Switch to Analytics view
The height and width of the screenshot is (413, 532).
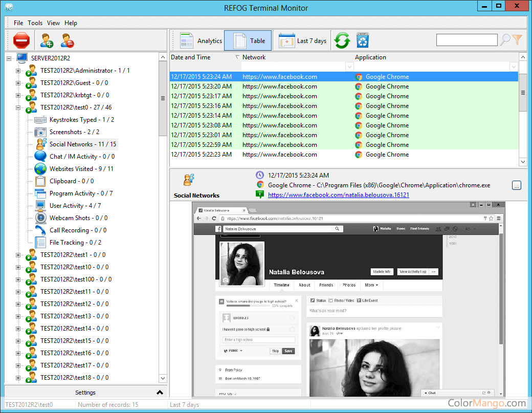point(202,41)
